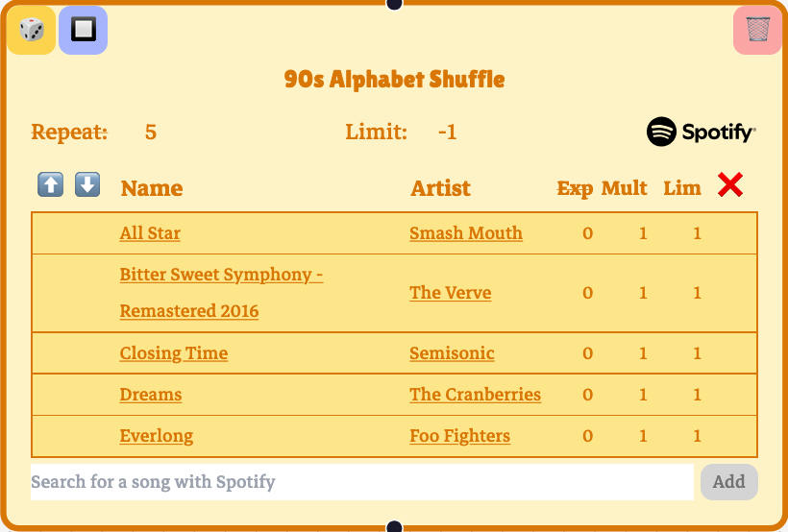Delete playlist with trash can icon

pos(758,30)
